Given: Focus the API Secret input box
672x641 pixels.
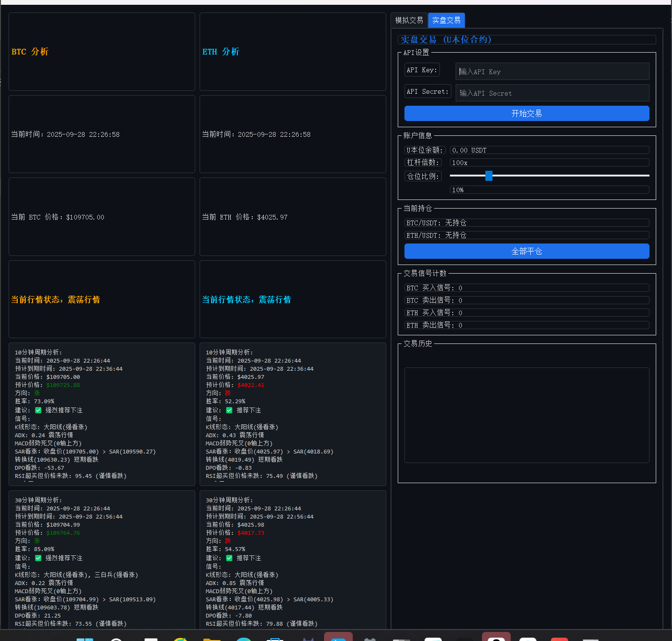Looking at the screenshot, I should 552,93.
